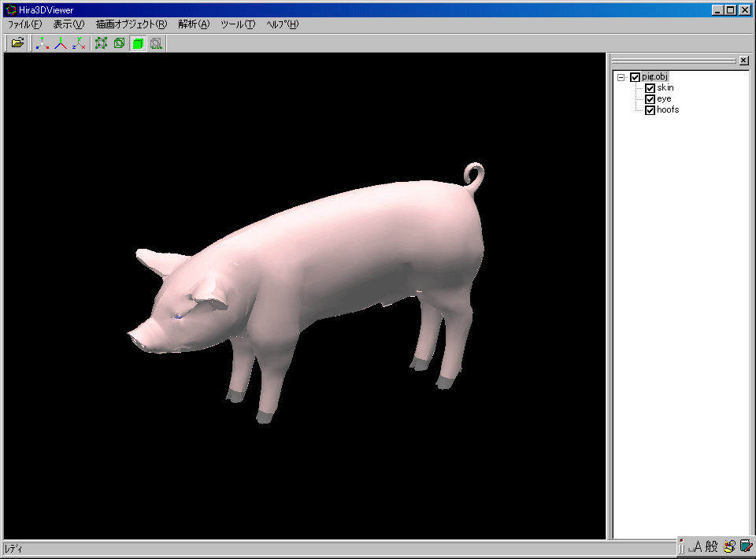The width and height of the screenshot is (756, 559).
Task: Click the IME input mode 'A' indicator
Action: click(697, 547)
